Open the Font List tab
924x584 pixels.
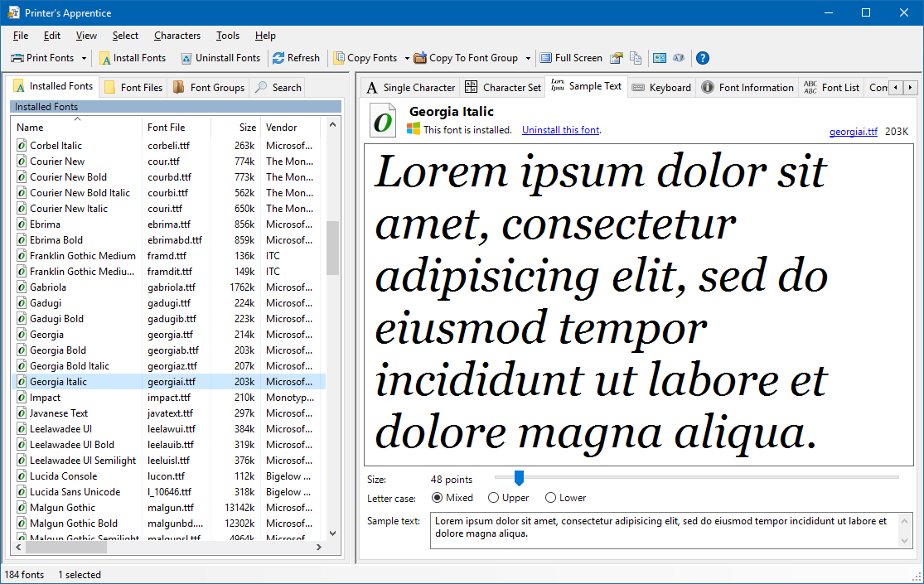831,87
